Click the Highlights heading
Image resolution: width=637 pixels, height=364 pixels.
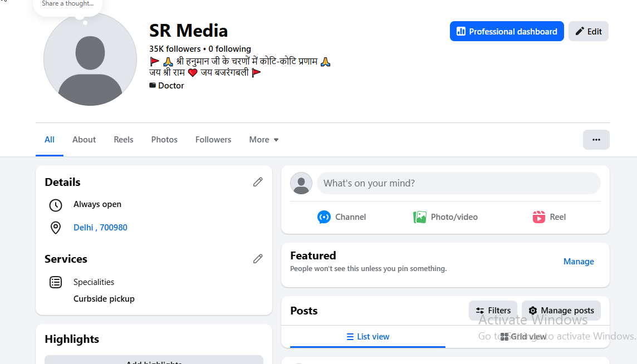click(72, 339)
